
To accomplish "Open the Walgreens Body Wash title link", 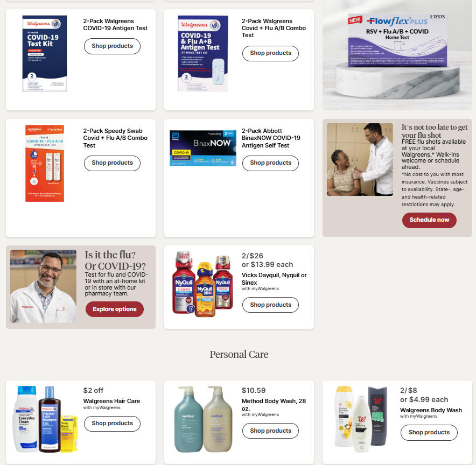I will [431, 410].
